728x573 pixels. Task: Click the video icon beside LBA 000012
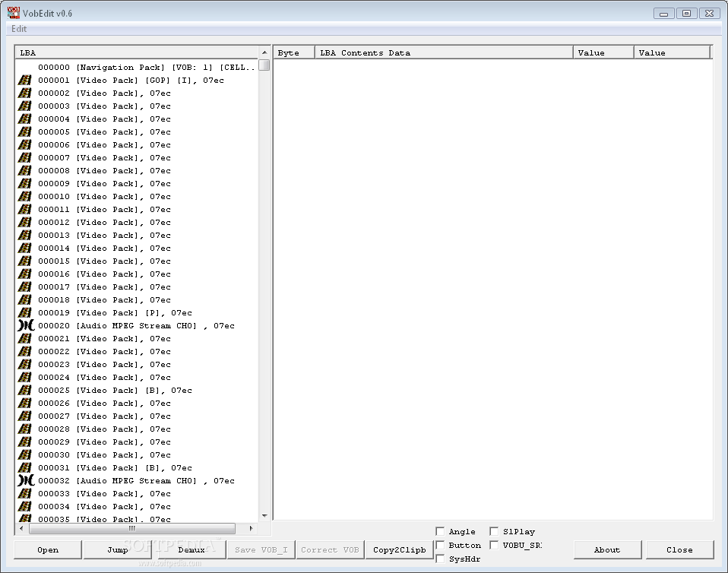(24, 223)
